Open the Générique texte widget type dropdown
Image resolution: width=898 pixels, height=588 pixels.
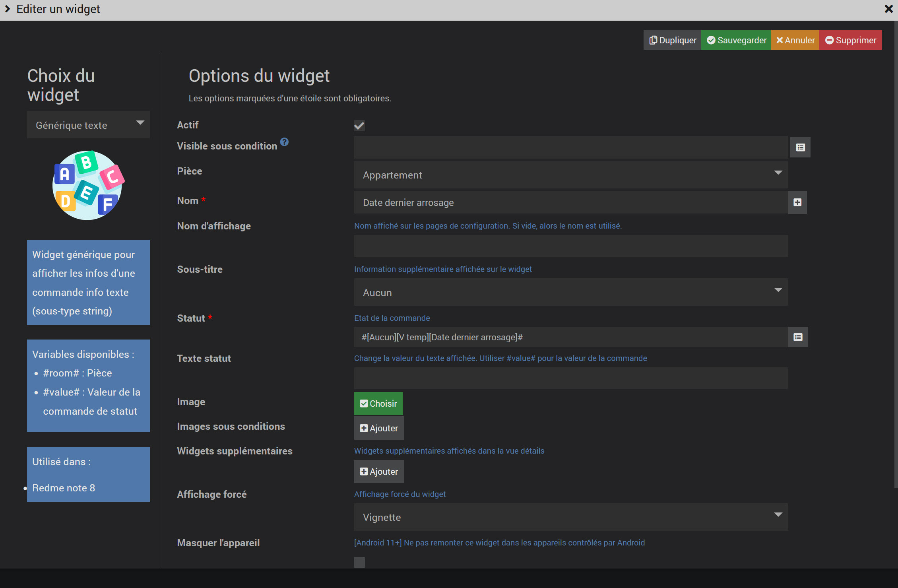coord(88,125)
